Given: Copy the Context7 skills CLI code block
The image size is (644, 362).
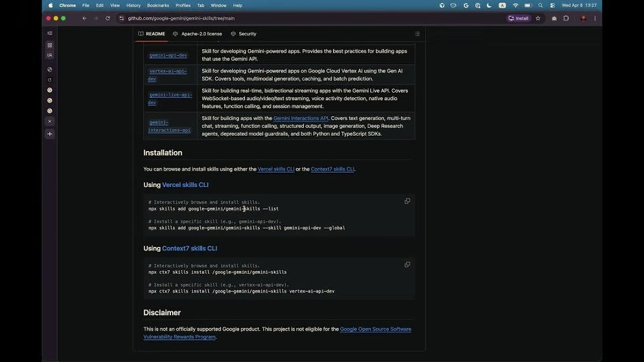Looking at the screenshot, I should [407, 264].
